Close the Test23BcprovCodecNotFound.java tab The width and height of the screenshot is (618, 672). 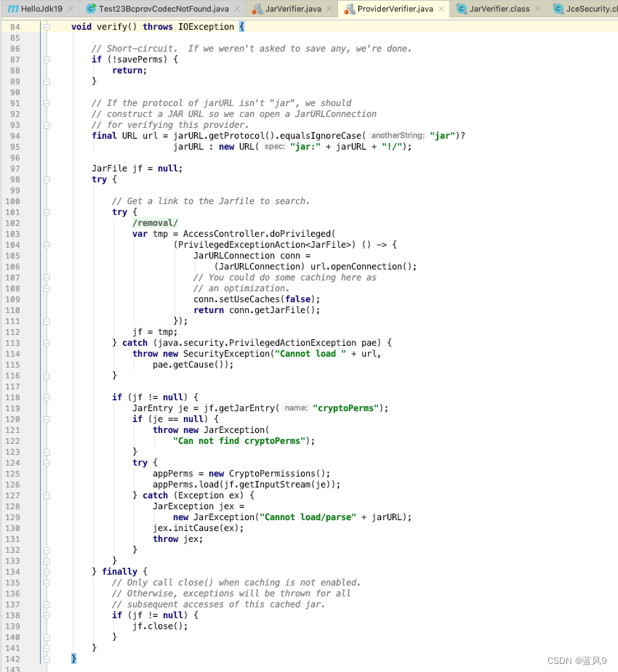point(237,9)
